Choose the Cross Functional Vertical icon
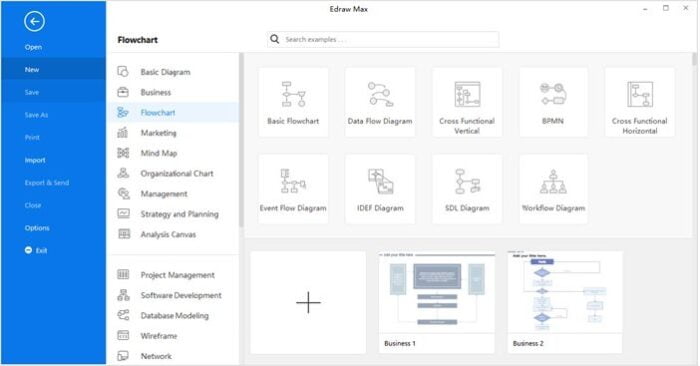This screenshot has height=366, width=700. [x=467, y=94]
